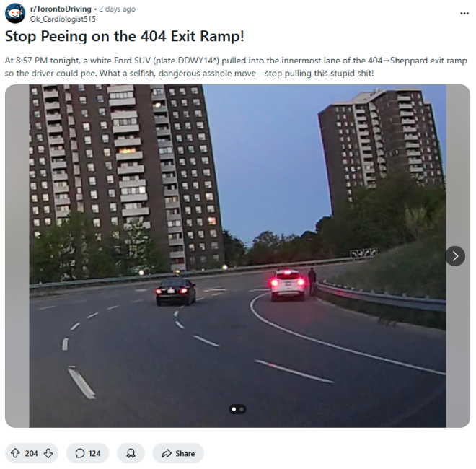The image size is (476, 469).
Task: Click the '2 days ago' post timestamp
Action: pyautogui.click(x=117, y=9)
